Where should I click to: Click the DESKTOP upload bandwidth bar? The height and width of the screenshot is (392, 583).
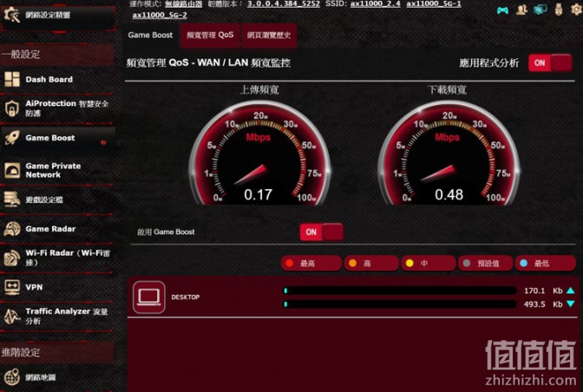(400, 291)
